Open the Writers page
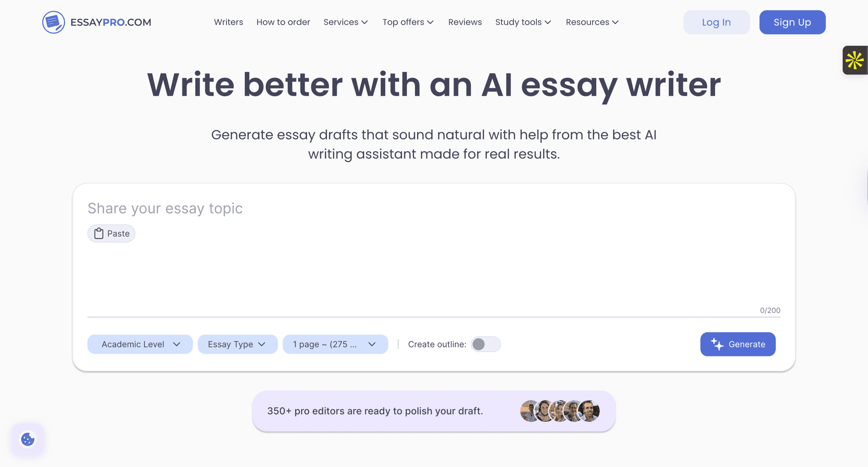868x467 pixels. [x=228, y=22]
